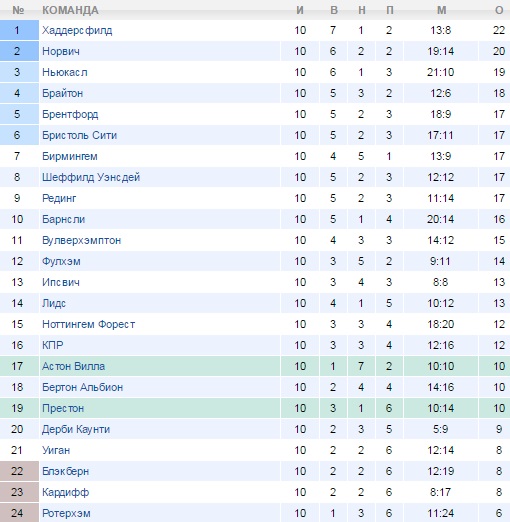Viewport: 510px width, 522px height.
Task: Click the № column header
Action: [x=18, y=10]
